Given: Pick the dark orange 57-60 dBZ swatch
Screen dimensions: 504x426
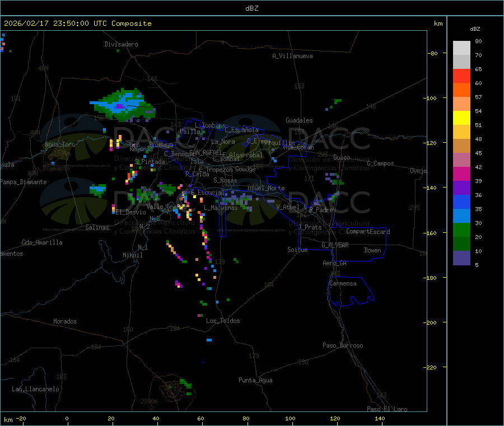Looking at the screenshot, I should click(x=461, y=90).
